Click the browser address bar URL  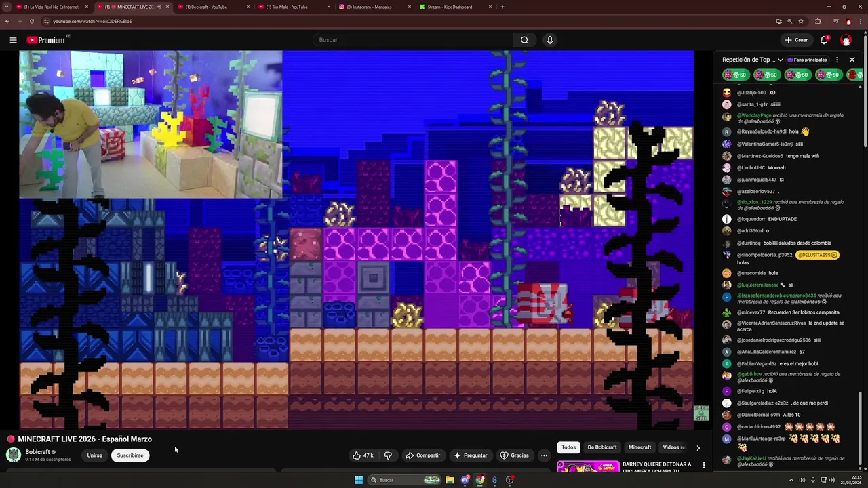92,21
